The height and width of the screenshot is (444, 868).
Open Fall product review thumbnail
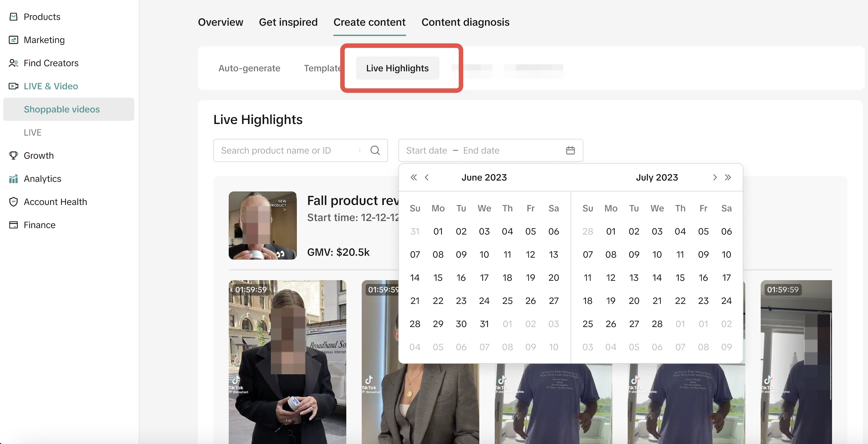262,225
